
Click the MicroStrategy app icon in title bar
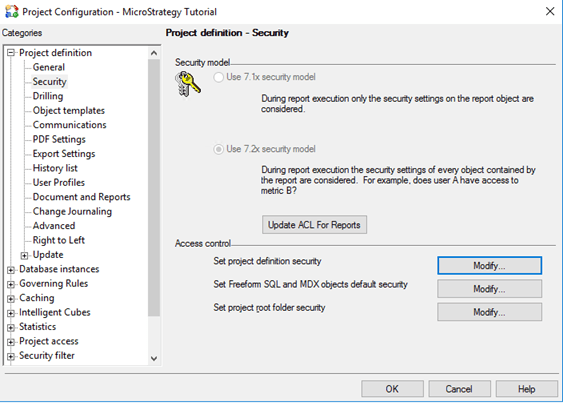tap(11, 11)
